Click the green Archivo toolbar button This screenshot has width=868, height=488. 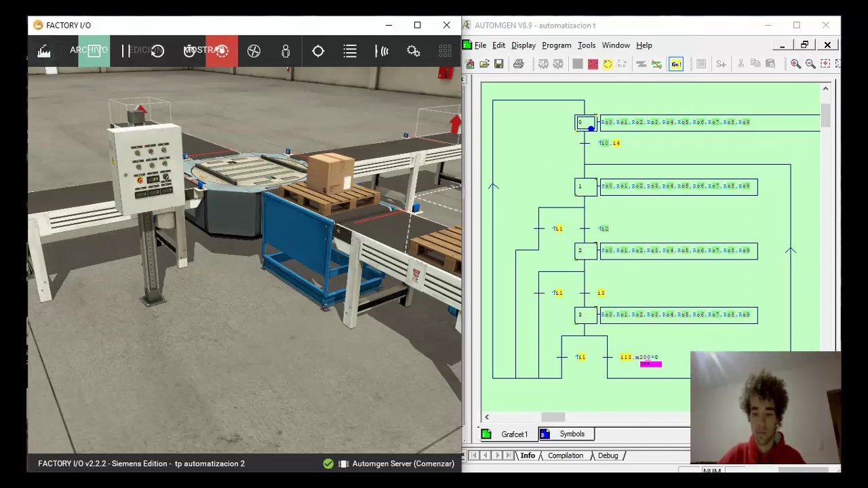click(94, 51)
